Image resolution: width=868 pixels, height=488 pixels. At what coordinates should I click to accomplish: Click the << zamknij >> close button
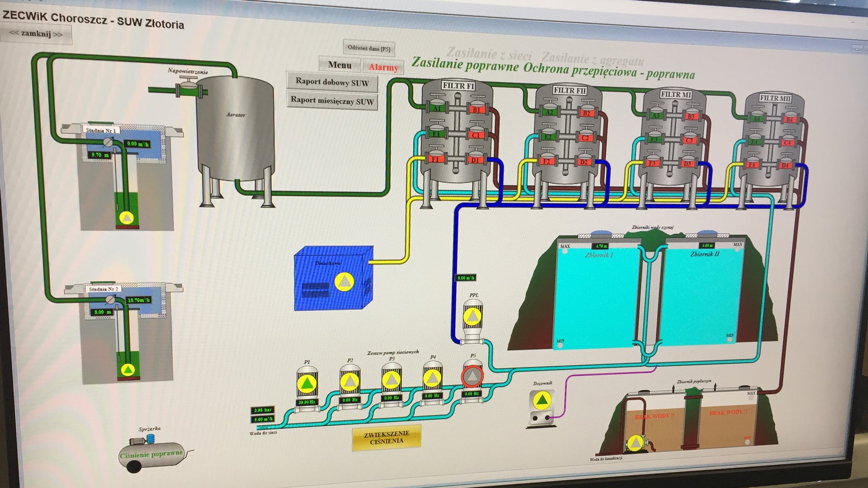36,34
